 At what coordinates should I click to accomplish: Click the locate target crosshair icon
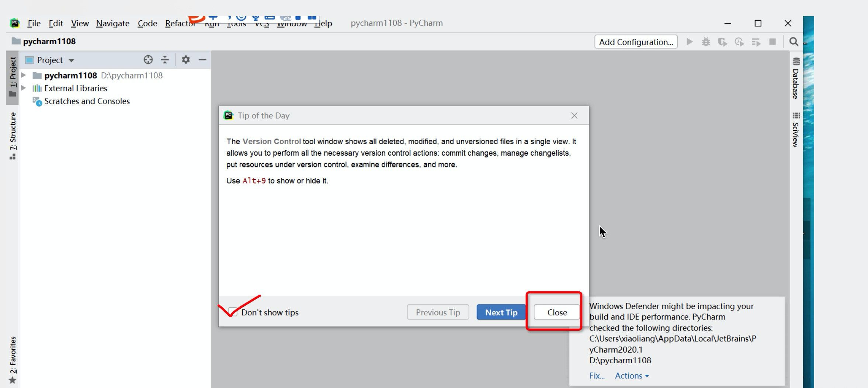(x=148, y=60)
